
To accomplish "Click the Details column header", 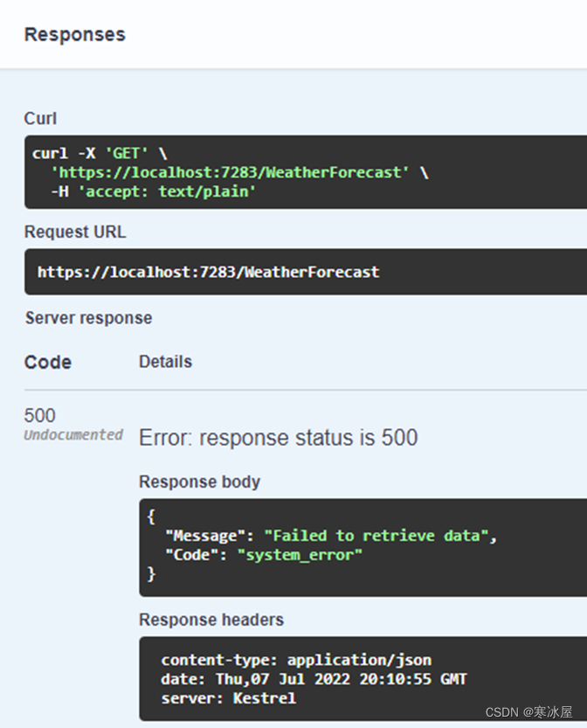I will tap(165, 362).
